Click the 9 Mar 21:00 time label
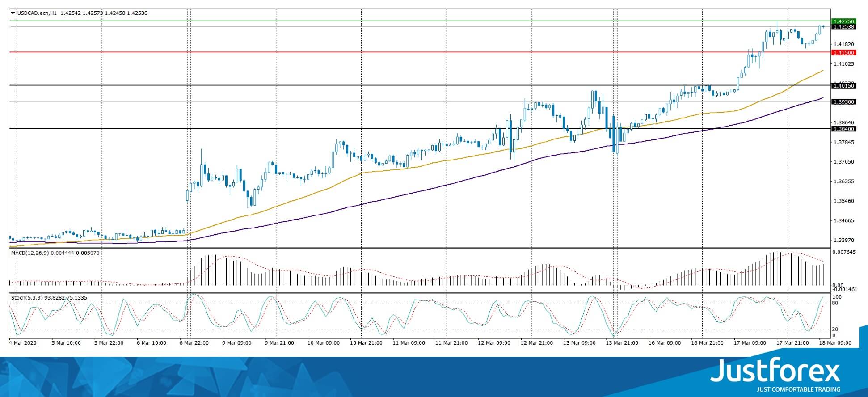 (x=279, y=343)
